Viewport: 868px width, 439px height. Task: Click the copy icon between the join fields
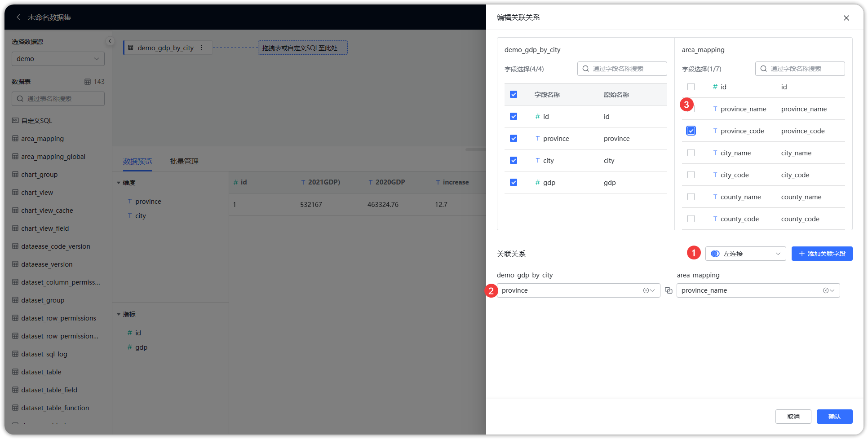click(x=669, y=290)
